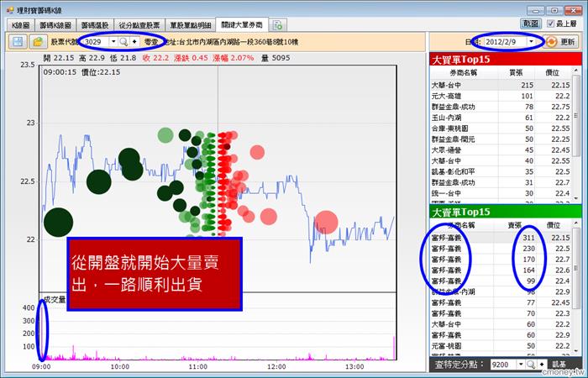
Task: Click the magnifier icon beside branch code 9200
Action: click(x=531, y=365)
